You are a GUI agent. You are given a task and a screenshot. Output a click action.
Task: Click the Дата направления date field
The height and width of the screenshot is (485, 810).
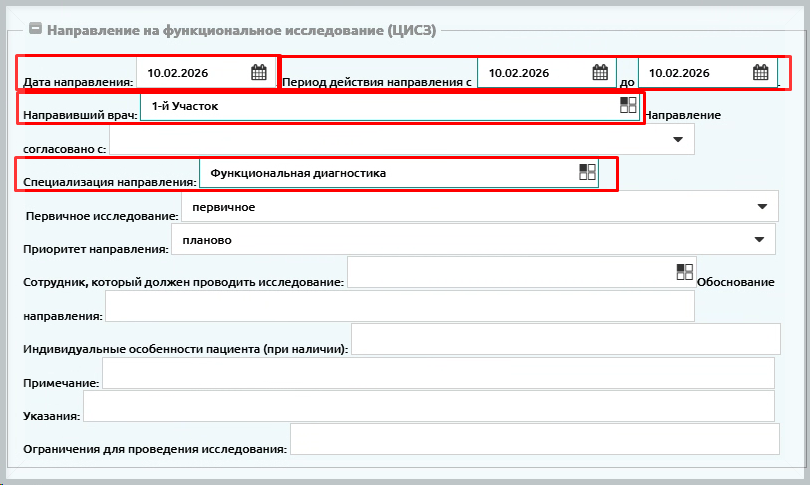coord(192,72)
